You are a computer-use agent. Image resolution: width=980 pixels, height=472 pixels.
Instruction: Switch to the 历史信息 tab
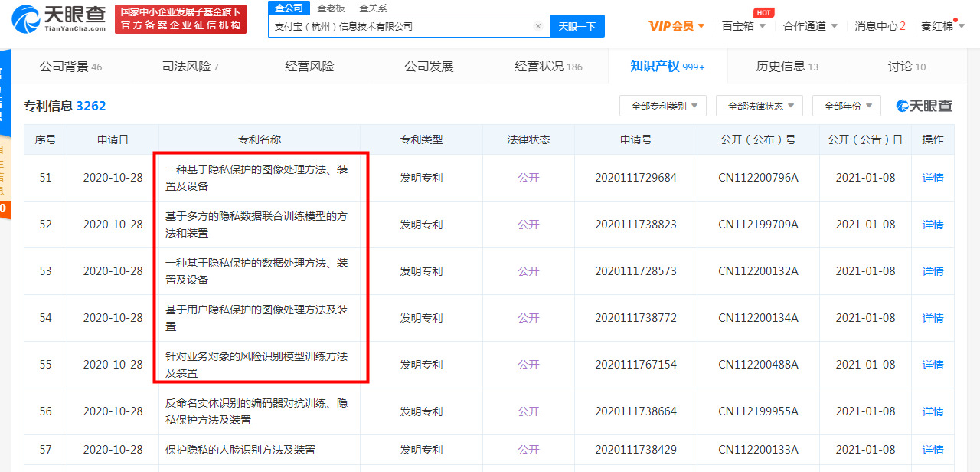(x=787, y=67)
